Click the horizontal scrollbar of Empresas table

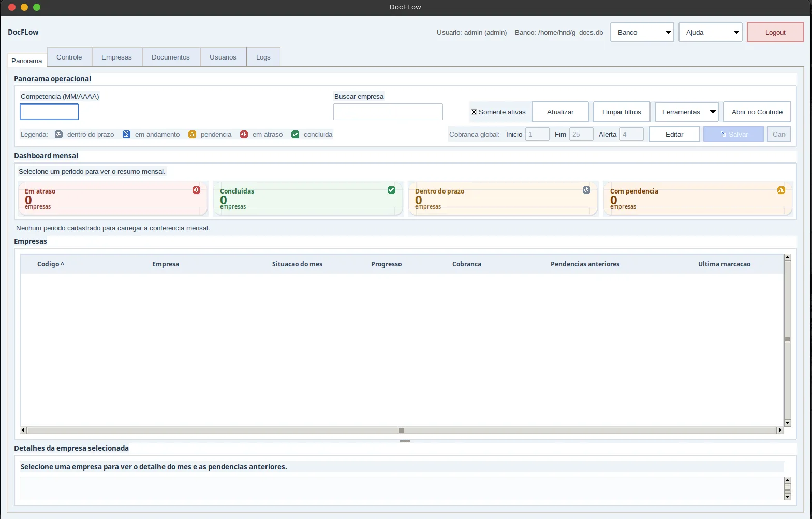tap(402, 431)
